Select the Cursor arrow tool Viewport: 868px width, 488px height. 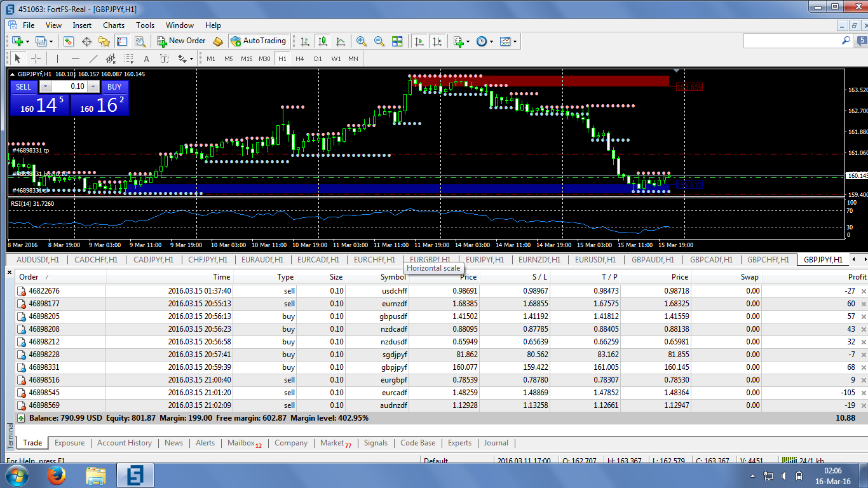click(18, 58)
